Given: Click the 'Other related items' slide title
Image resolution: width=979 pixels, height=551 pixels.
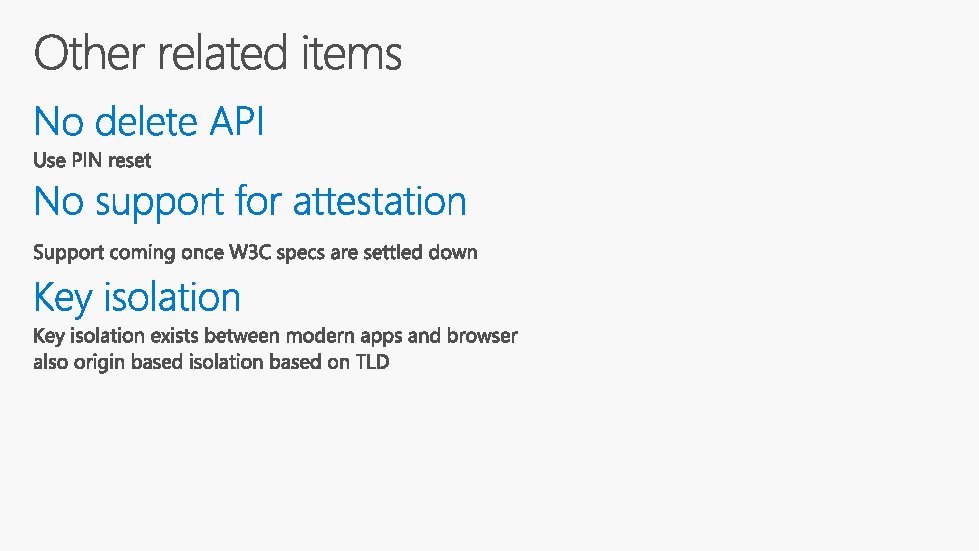Looking at the screenshot, I should pyautogui.click(x=218, y=53).
